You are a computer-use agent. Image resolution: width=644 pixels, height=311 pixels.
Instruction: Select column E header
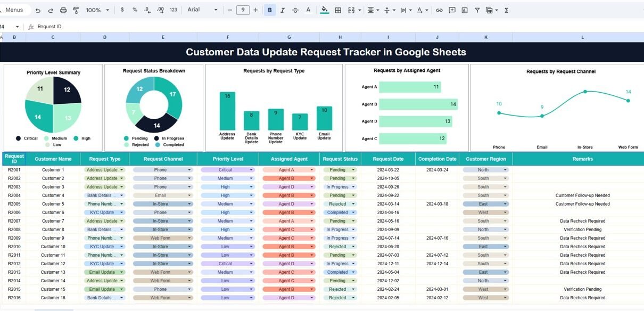[x=163, y=37]
